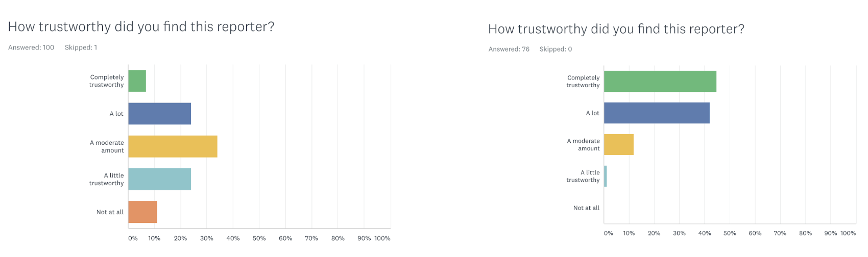The image size is (868, 257).
Task: Click the "Completely trustworthy" label in the 76-response chart
Action: coord(583,82)
